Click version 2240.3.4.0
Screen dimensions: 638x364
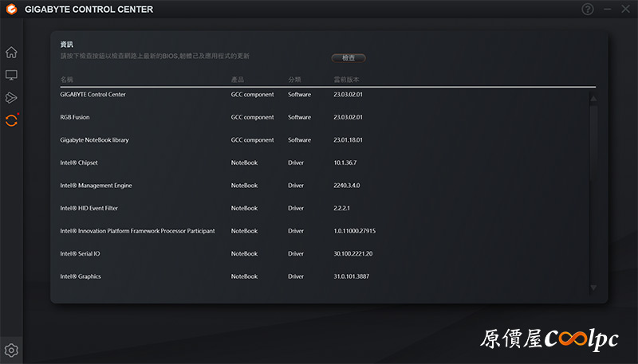pyautogui.click(x=347, y=186)
